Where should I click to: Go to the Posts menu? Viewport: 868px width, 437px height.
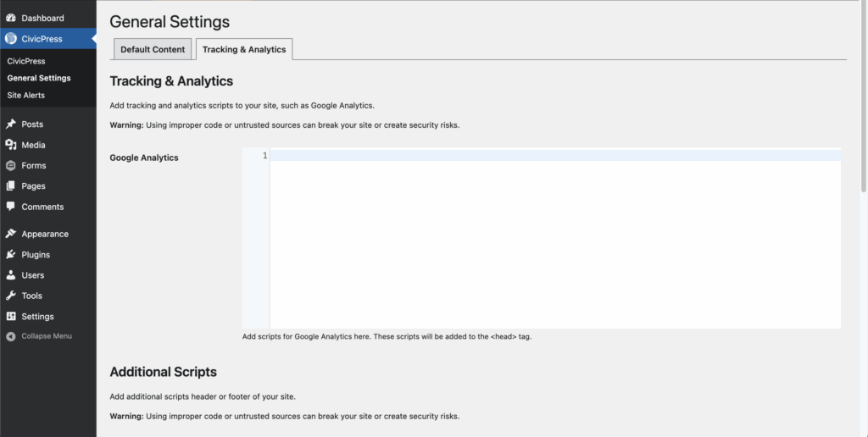[x=48, y=124]
